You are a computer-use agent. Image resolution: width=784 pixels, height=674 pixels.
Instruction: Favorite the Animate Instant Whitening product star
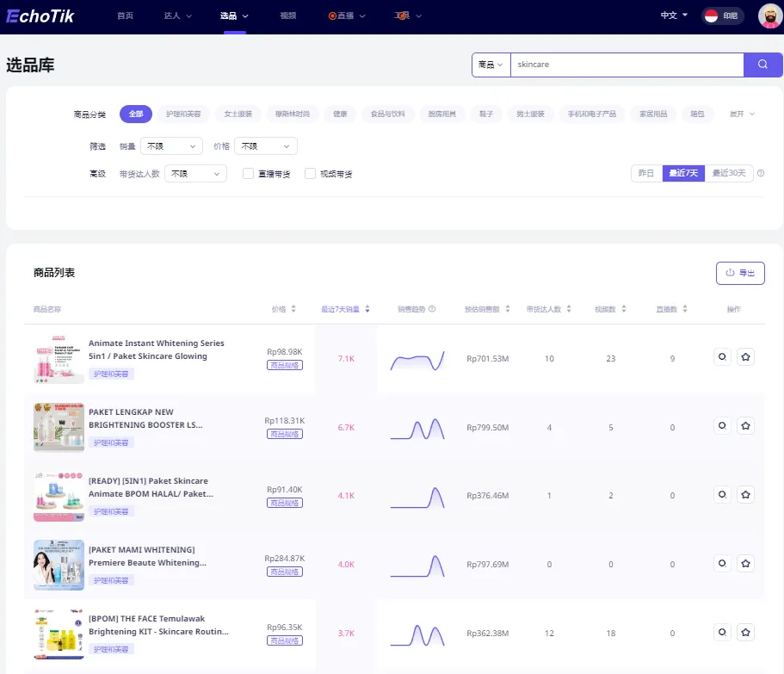[x=745, y=357]
